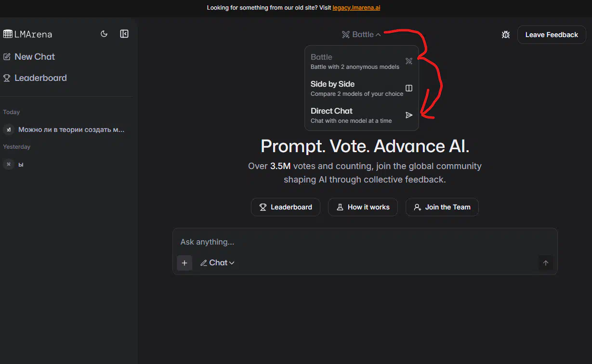Click the plus attachment icon
Image resolution: width=592 pixels, height=364 pixels.
[x=184, y=263]
